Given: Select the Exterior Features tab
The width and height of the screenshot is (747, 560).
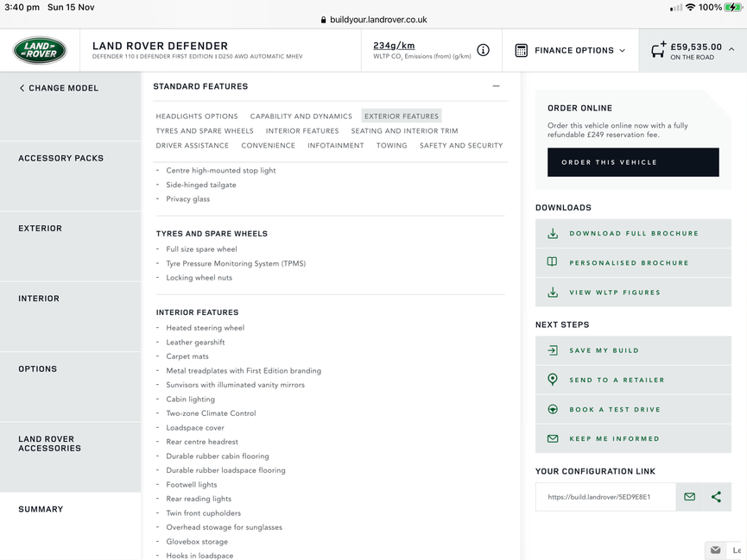Looking at the screenshot, I should pyautogui.click(x=402, y=116).
